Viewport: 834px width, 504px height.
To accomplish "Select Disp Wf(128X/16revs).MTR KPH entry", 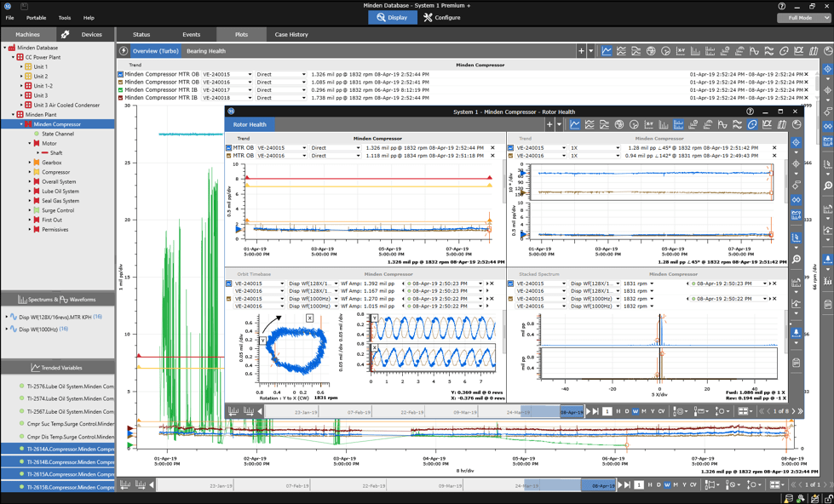I will [x=55, y=317].
